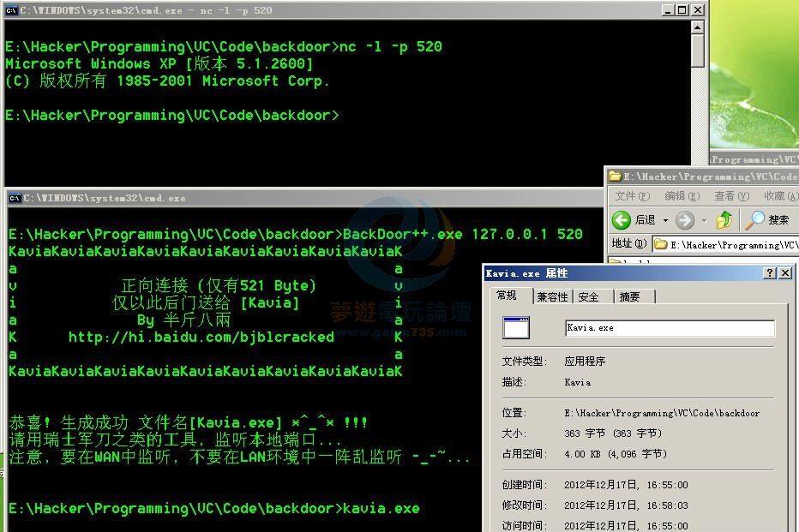Click folder icon in Explorer window title bar
This screenshot has width=799, height=532.
(x=616, y=176)
